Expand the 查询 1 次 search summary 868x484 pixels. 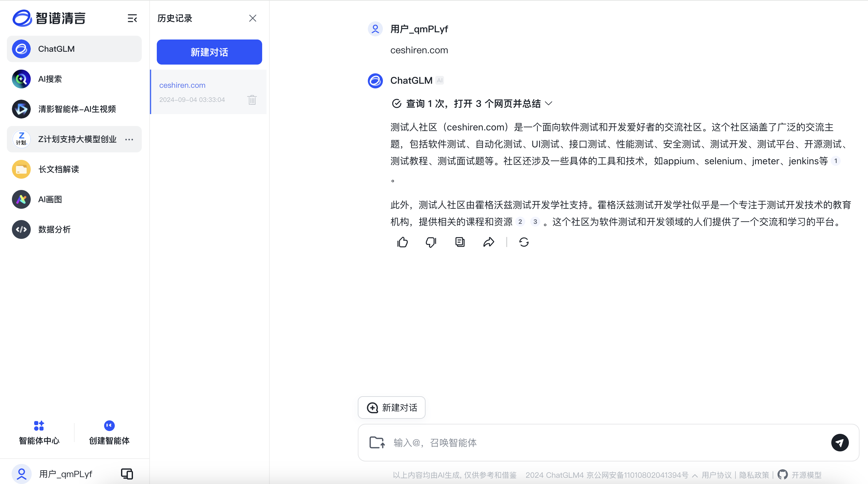point(549,103)
